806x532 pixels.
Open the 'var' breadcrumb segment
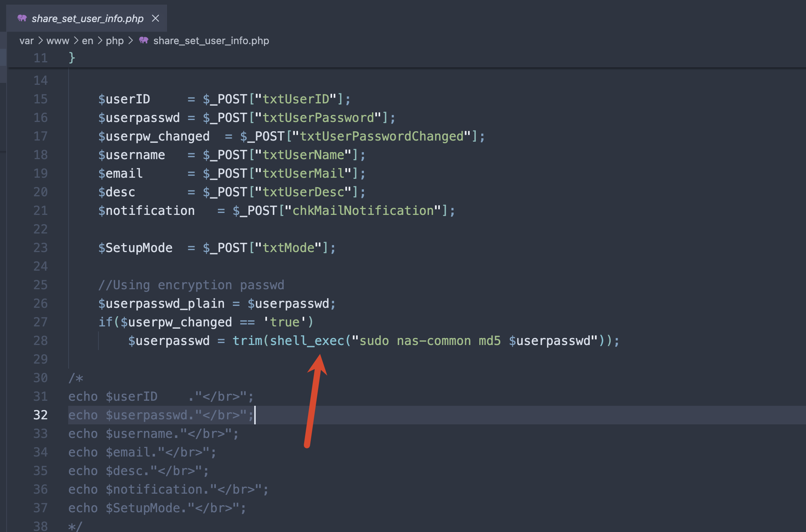(x=26, y=41)
